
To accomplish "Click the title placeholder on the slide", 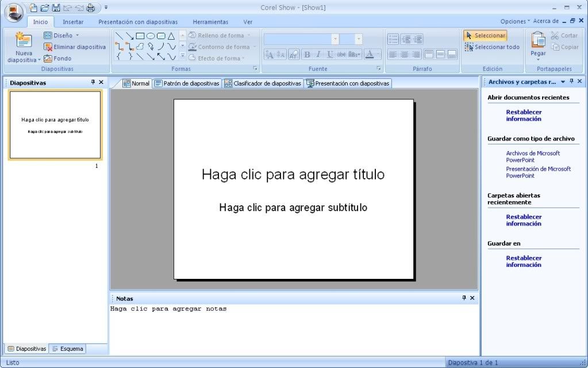I will [x=293, y=174].
